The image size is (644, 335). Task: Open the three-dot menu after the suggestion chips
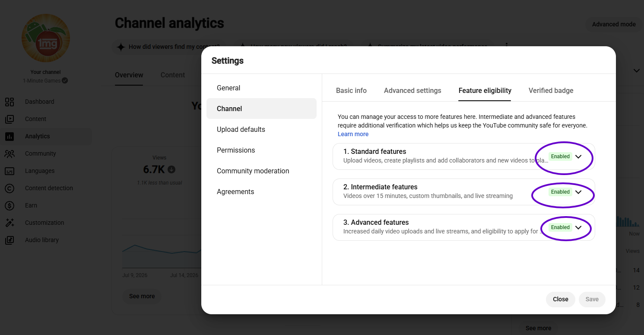[507, 46]
